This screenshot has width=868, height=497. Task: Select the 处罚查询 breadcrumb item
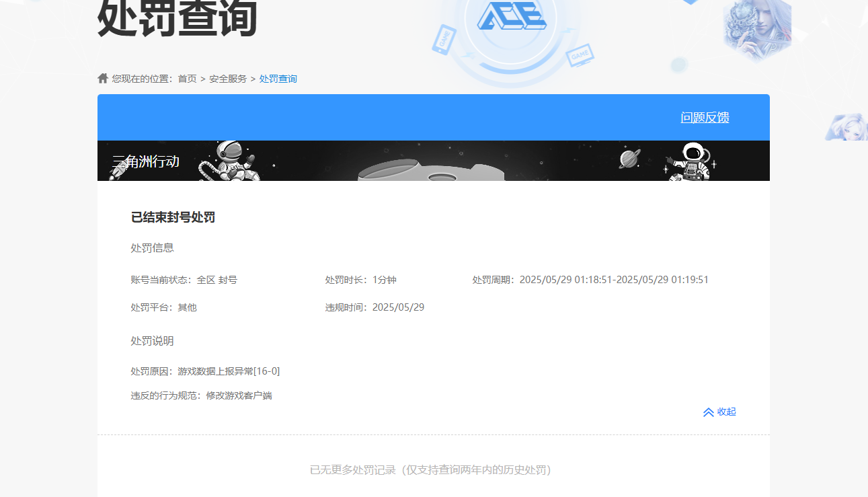point(278,79)
